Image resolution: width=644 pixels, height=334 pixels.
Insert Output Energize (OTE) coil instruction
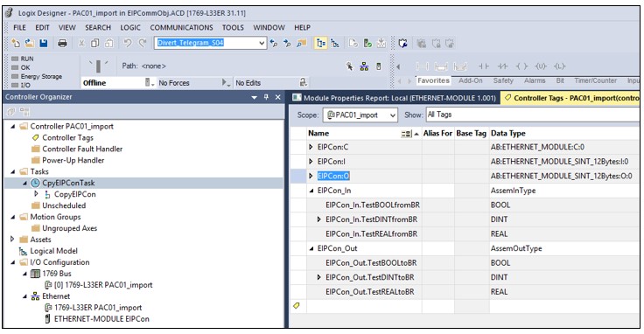pos(521,66)
